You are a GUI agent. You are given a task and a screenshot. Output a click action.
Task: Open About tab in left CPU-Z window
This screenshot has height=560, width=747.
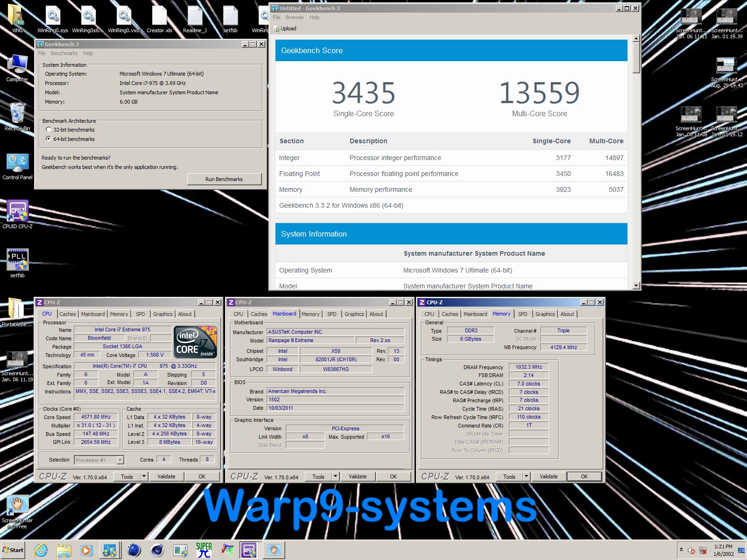pos(185,314)
